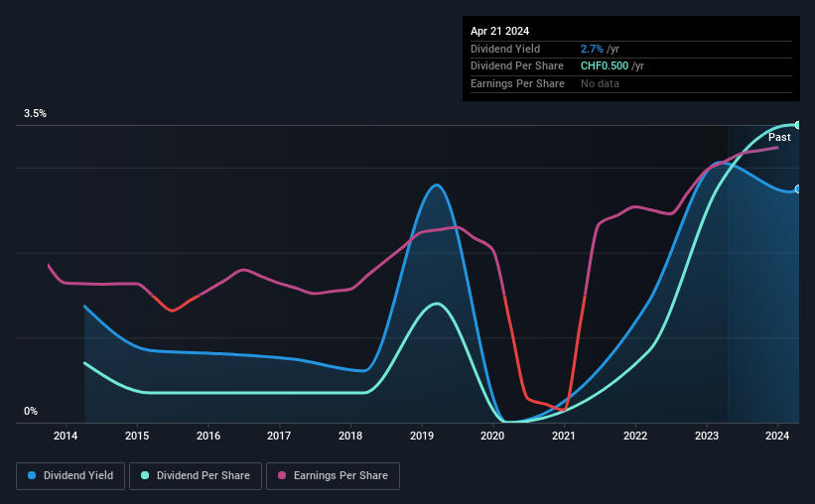Select the 2019 label on the x-axis
Viewport: 815px width, 504px height.
(422, 436)
